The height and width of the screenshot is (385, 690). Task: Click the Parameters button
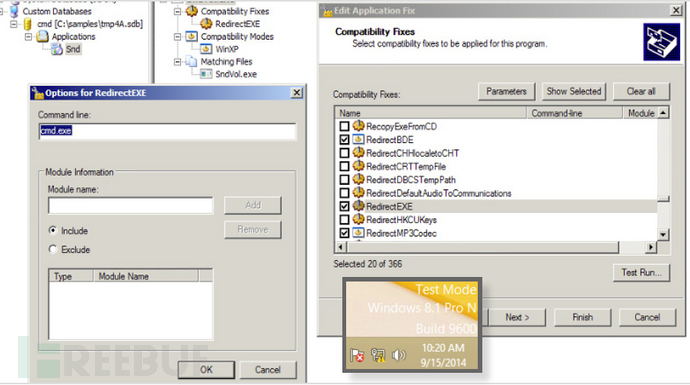click(506, 92)
